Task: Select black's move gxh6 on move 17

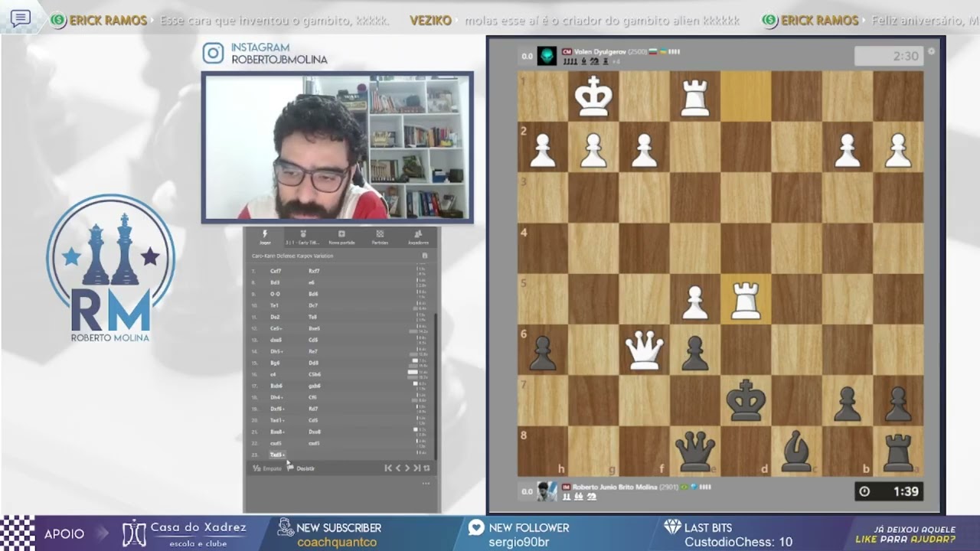Action: pyautogui.click(x=315, y=386)
